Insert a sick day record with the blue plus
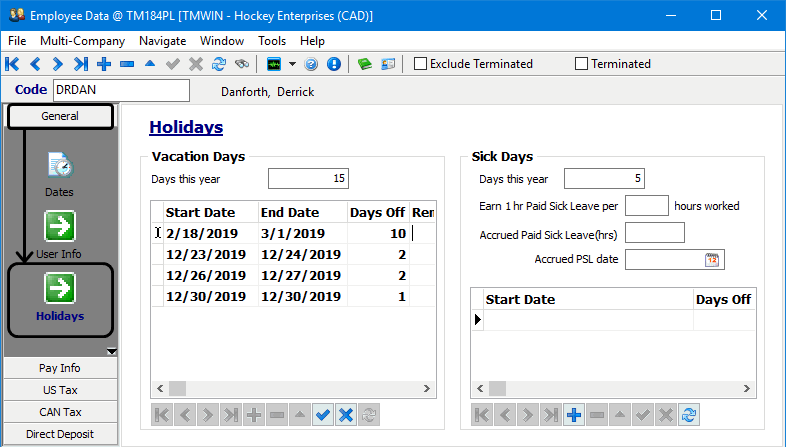Viewport: 786px width, 447px height. (574, 415)
